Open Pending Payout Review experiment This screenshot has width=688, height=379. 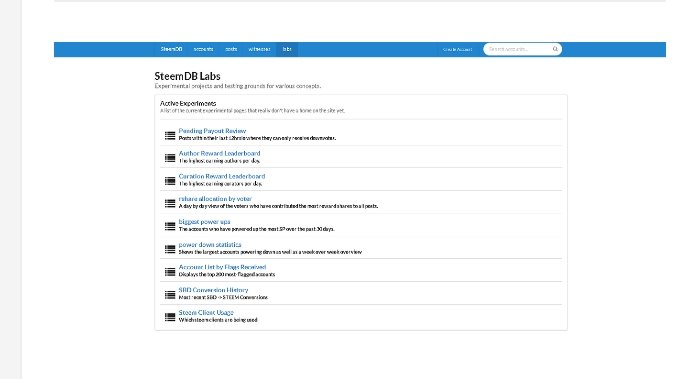coord(212,131)
